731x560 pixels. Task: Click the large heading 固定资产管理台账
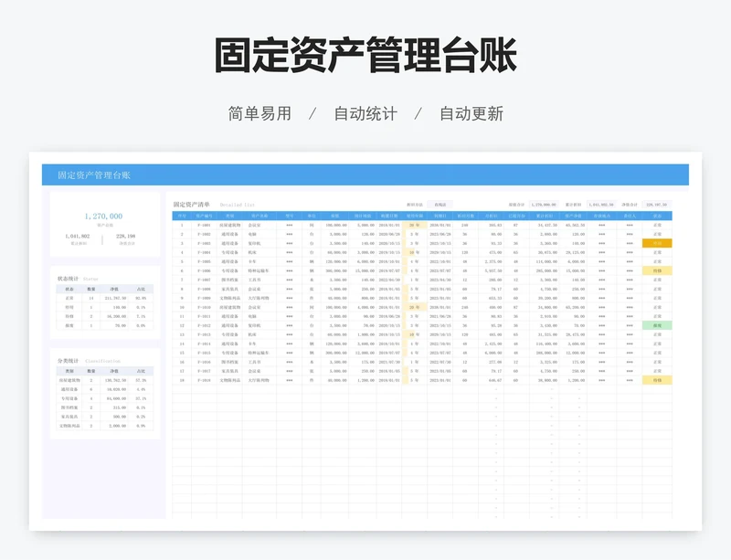click(365, 55)
